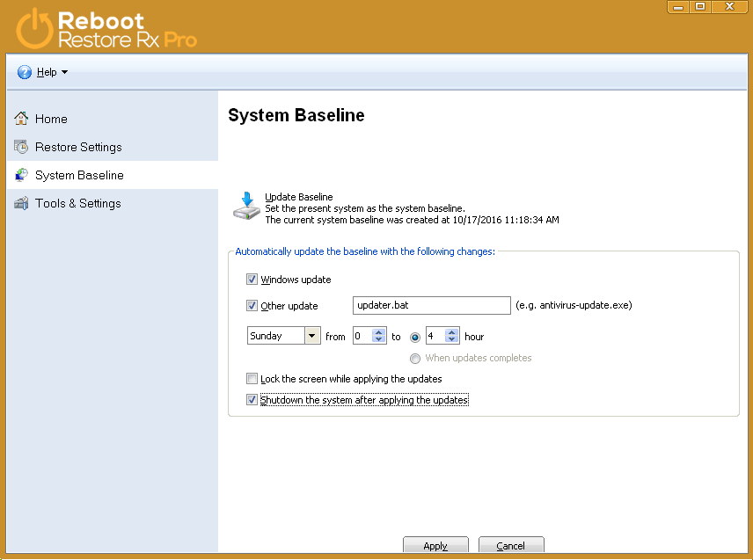753x560 pixels.
Task: Enable Lock the screen while applying updates
Action: tap(252, 379)
